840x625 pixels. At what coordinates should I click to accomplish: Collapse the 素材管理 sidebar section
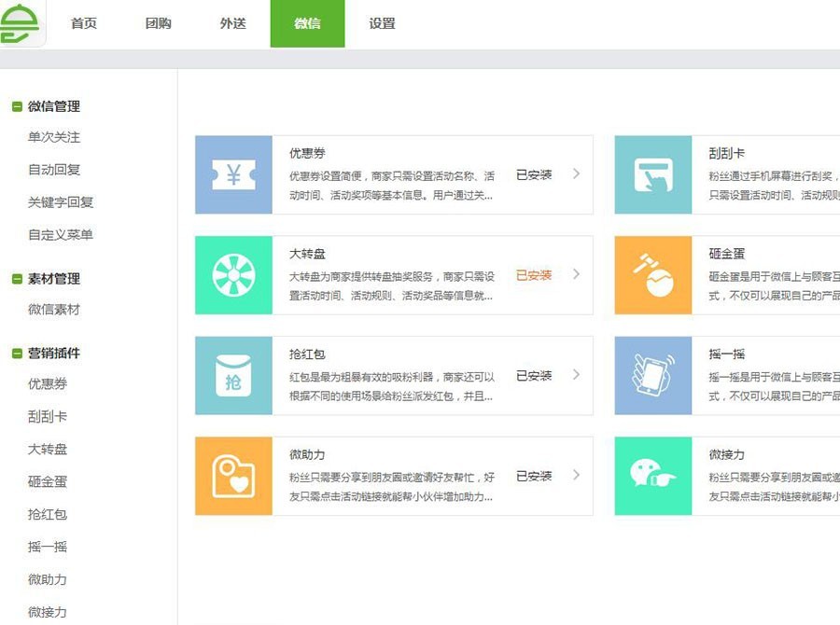tap(17, 279)
